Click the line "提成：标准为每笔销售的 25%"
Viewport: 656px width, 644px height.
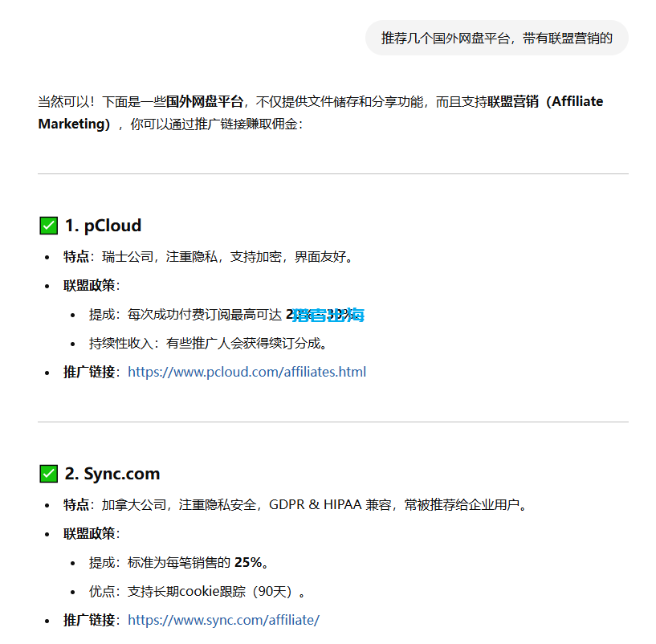coord(176,562)
